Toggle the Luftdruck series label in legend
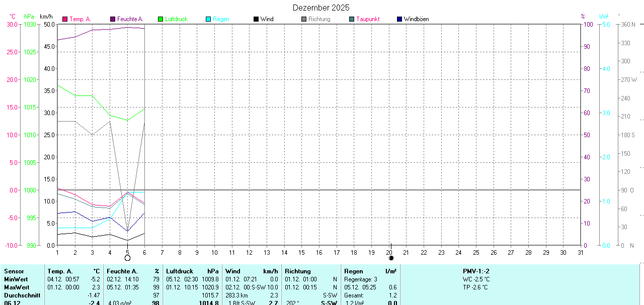644x305 pixels. coord(176,19)
